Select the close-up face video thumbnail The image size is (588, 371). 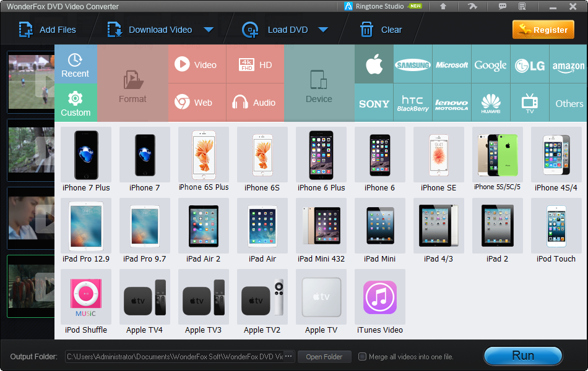pos(31,218)
